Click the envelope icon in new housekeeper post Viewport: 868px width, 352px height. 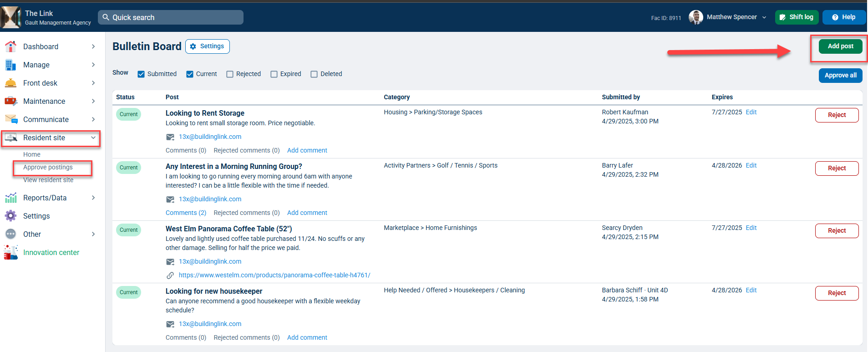170,324
